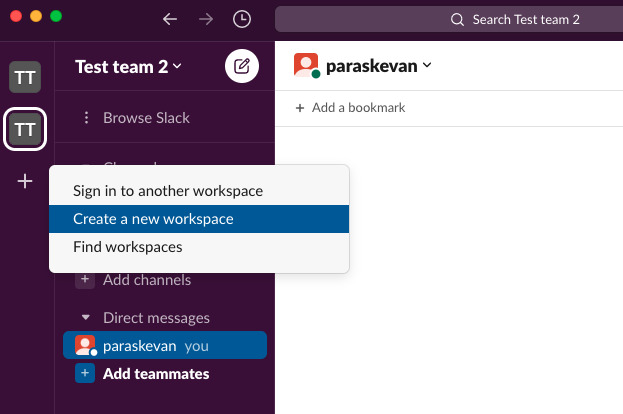Click the plus icon beside Add channels
The width and height of the screenshot is (623, 414).
tap(85, 279)
